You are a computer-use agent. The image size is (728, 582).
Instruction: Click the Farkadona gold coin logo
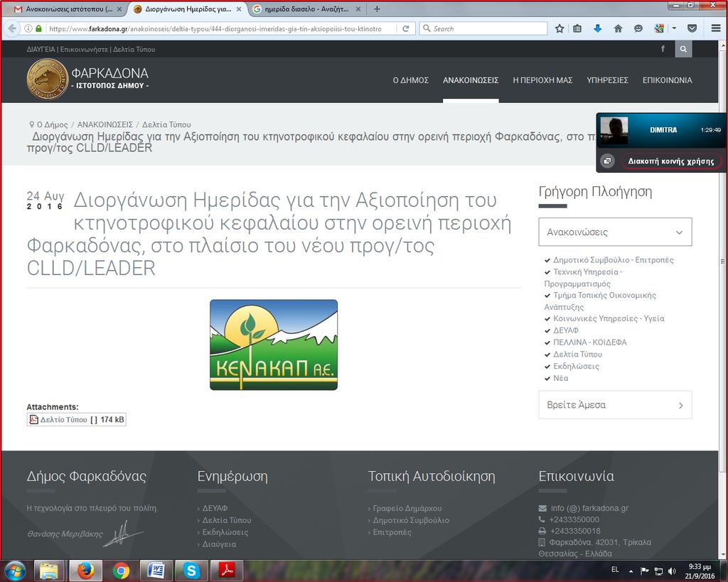coord(48,79)
